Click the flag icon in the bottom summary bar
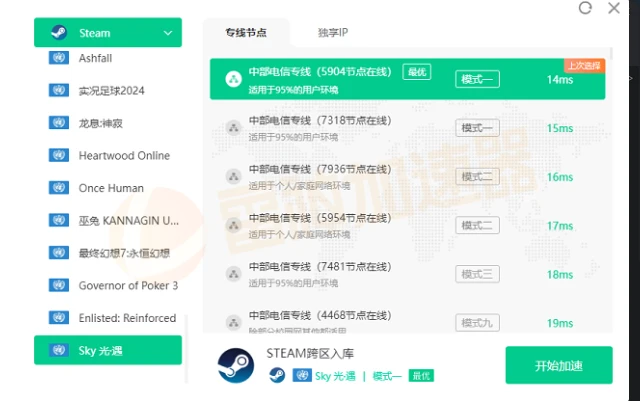Viewport: 640px width, 401px height. [302, 375]
